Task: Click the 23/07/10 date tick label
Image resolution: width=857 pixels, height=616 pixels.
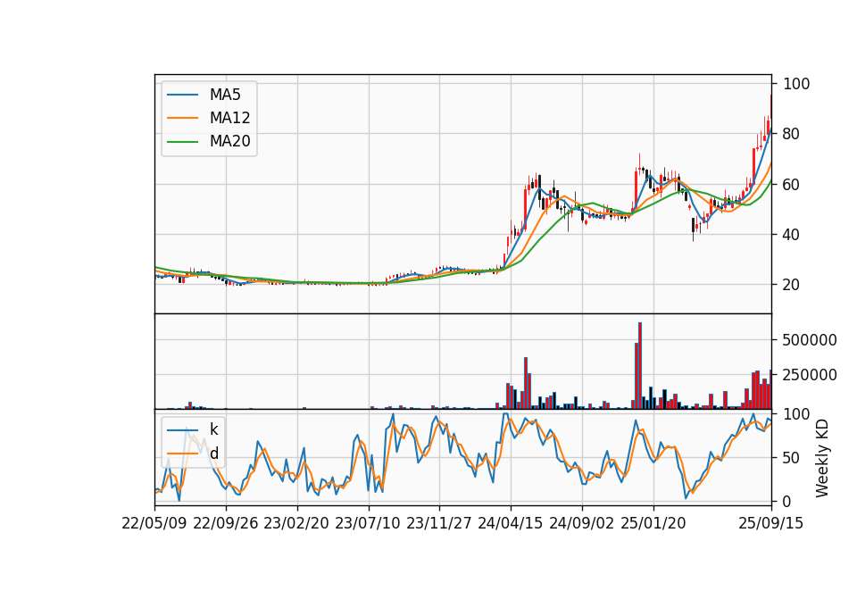Action: pos(368,524)
